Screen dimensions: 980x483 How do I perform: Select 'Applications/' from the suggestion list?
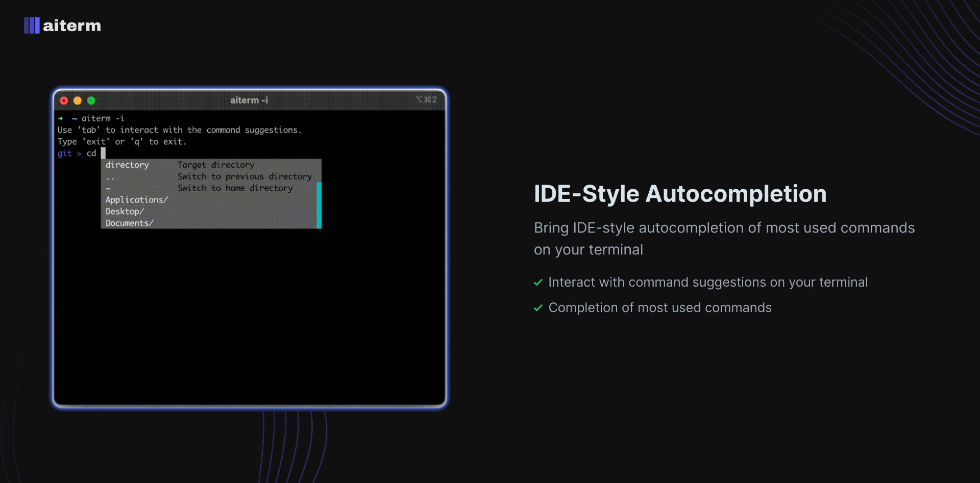[x=136, y=200]
